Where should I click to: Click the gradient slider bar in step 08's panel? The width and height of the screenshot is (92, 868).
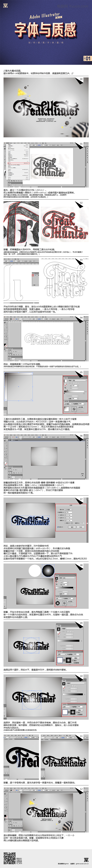[65, 588]
